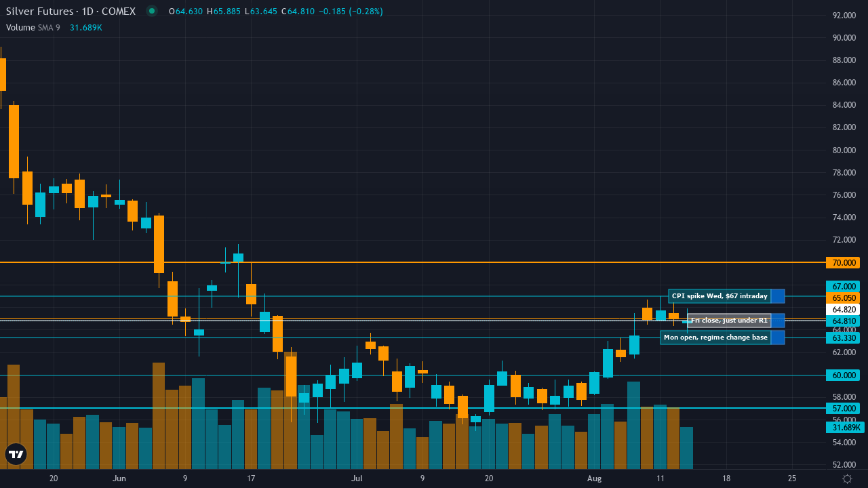The height and width of the screenshot is (488, 868).
Task: Click the open value O64.630 in header
Action: point(187,12)
